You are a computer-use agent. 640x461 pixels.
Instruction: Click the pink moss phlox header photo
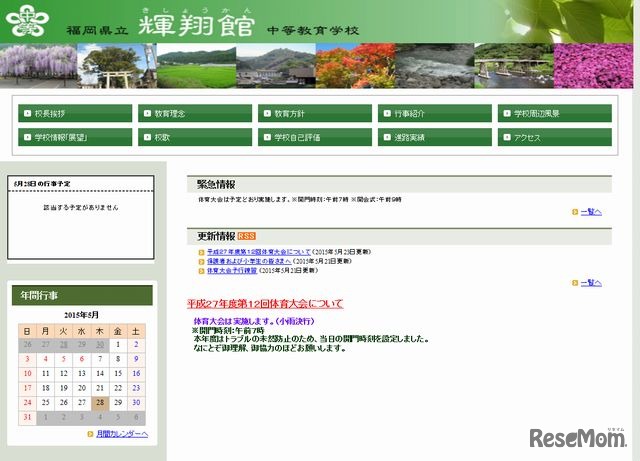[x=593, y=66]
